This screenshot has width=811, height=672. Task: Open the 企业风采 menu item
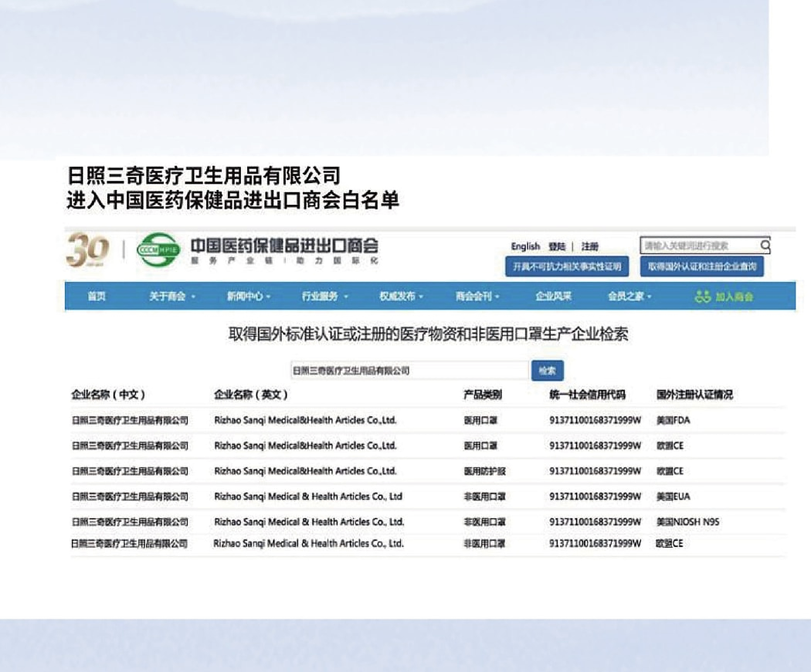553,296
